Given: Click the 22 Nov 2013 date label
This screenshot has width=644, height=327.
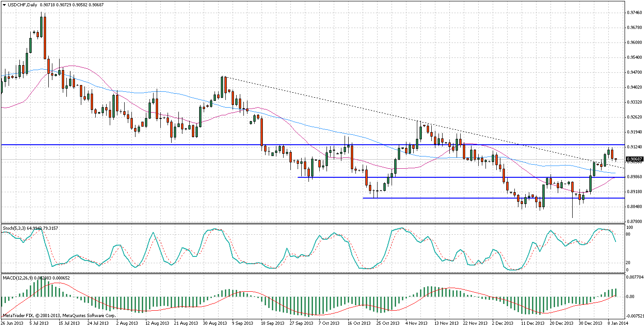Looking at the screenshot, I should pos(475,323).
